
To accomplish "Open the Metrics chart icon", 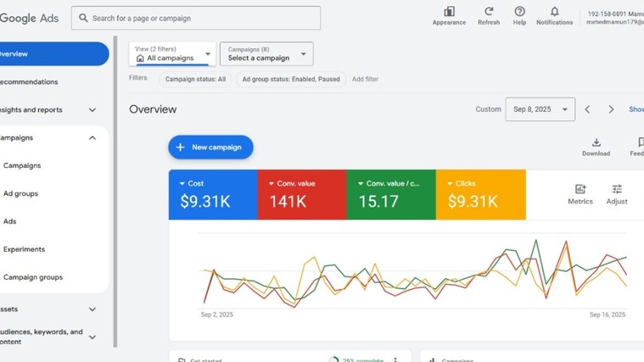I will 580,190.
